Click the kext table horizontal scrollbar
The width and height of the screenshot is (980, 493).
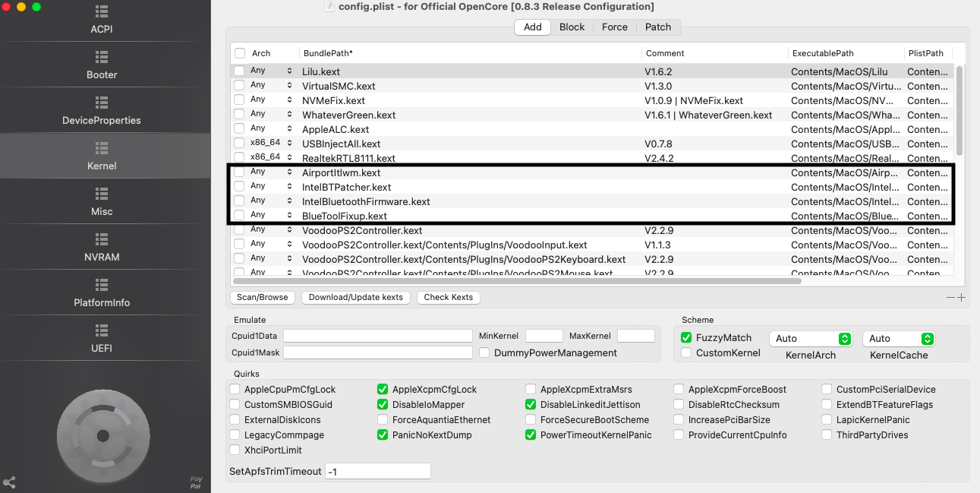(x=516, y=281)
